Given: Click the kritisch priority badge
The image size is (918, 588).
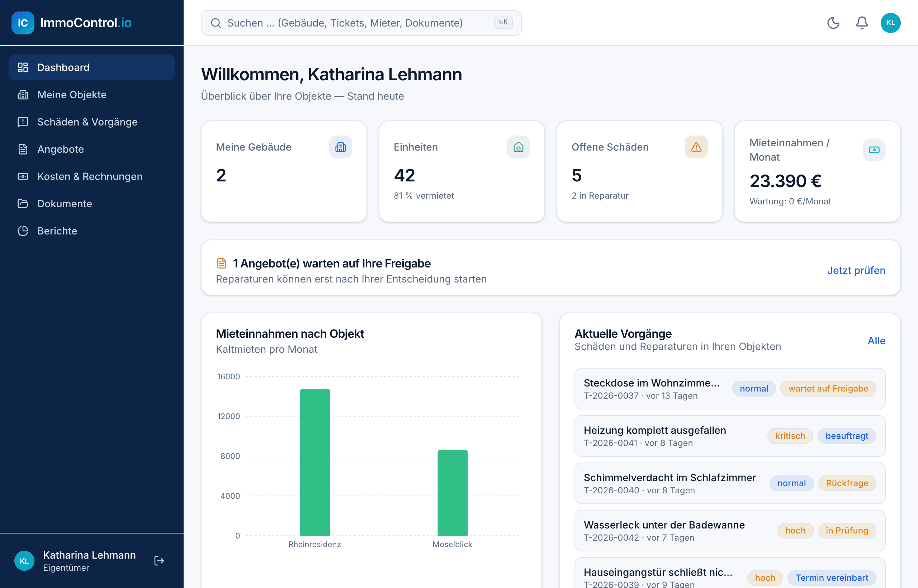Looking at the screenshot, I should (x=790, y=436).
